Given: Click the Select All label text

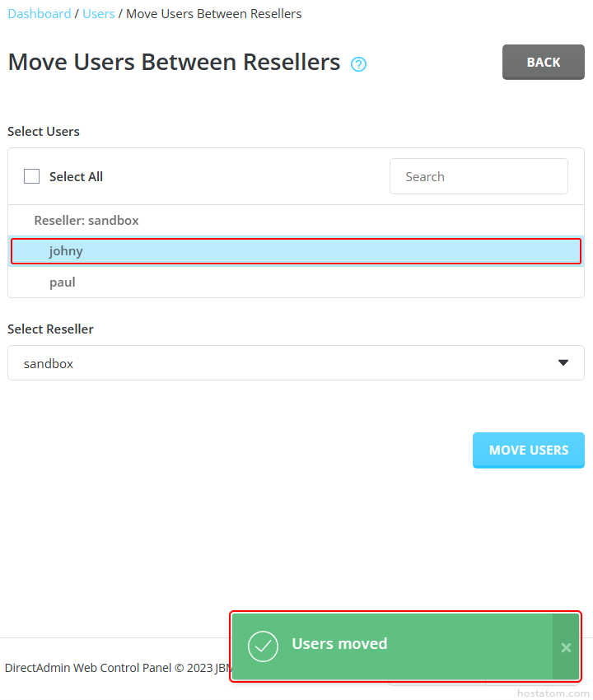Looking at the screenshot, I should 76,176.
